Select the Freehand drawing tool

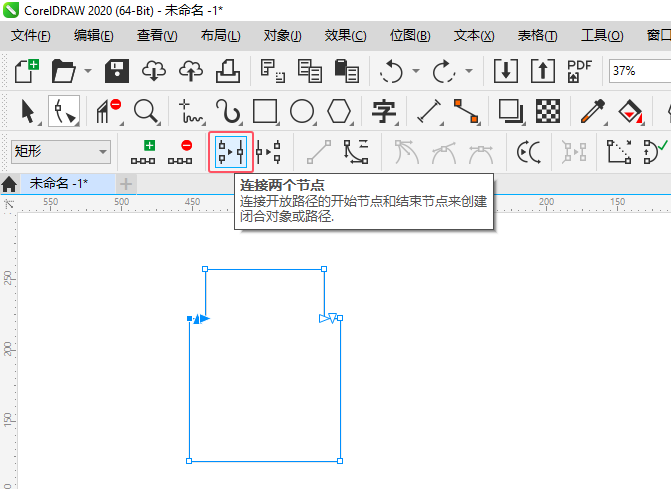[190, 111]
